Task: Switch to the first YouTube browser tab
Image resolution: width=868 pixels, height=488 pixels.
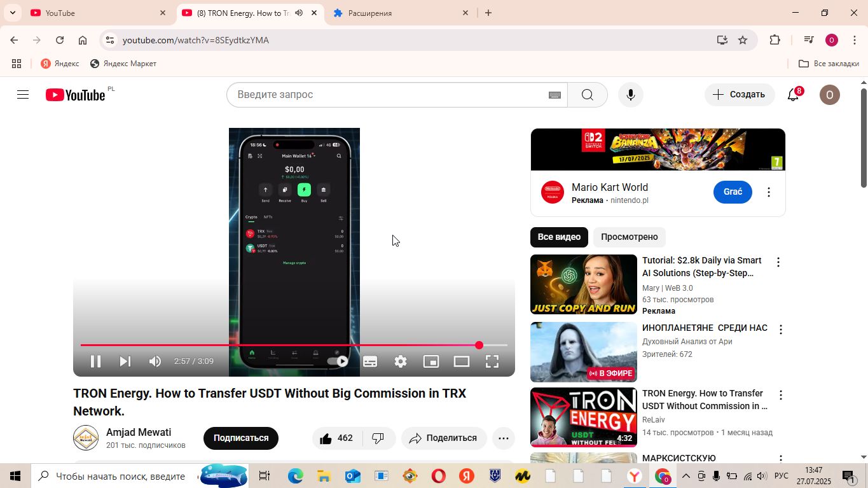Action: pyautogui.click(x=99, y=13)
